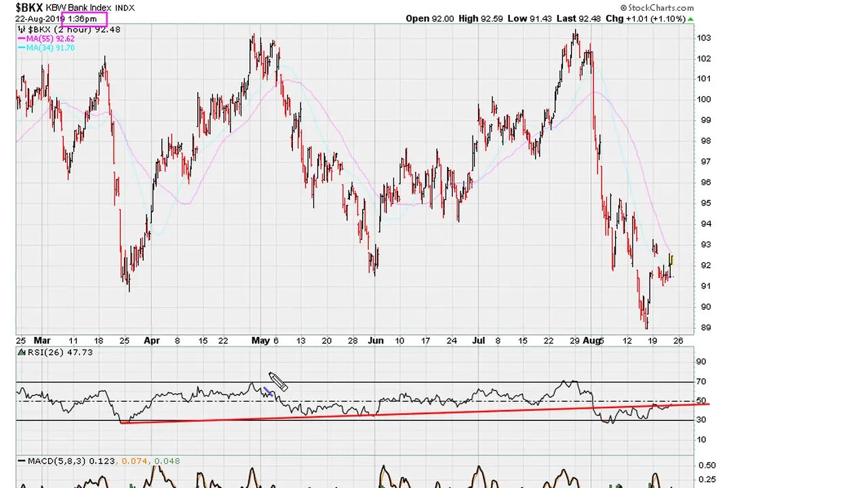Click the 'MA(55) 92.62' legend text
868x488 pixels.
(50, 39)
